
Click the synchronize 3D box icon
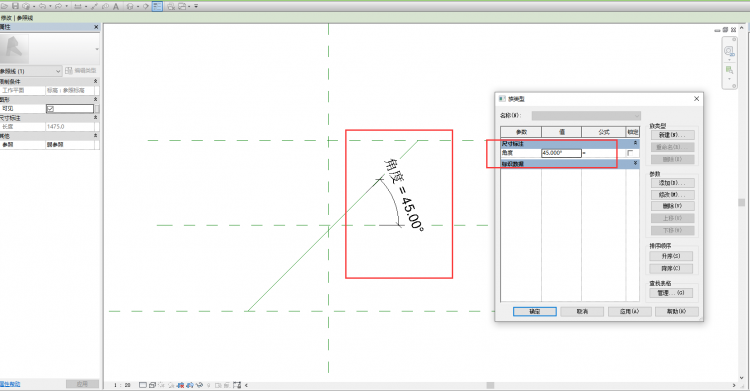[x=26, y=6]
